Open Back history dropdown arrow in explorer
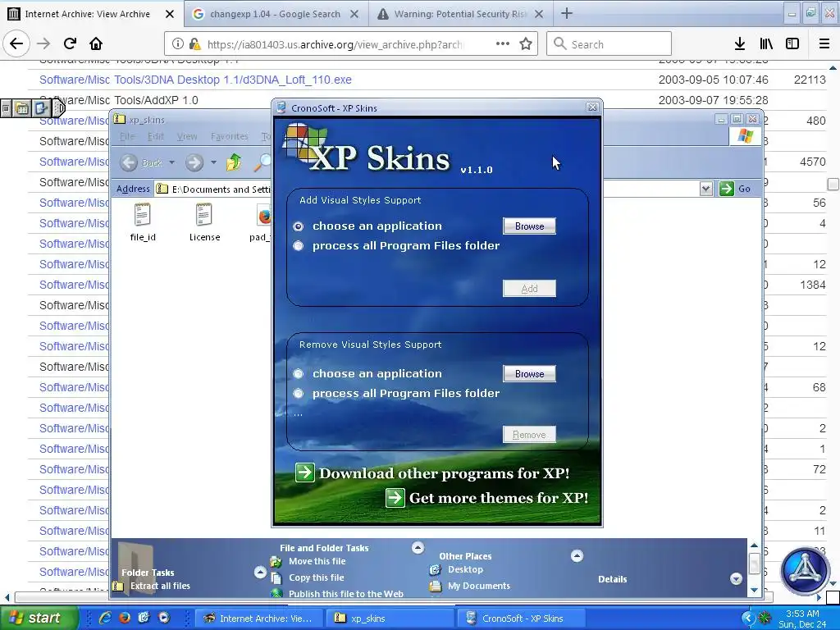The width and height of the screenshot is (840, 630). (x=172, y=162)
